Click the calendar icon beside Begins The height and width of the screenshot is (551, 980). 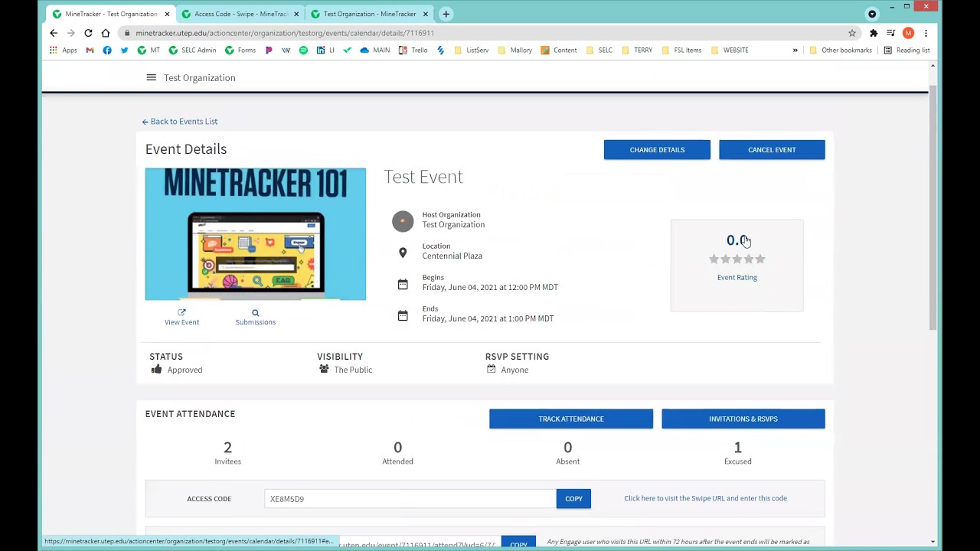[403, 284]
